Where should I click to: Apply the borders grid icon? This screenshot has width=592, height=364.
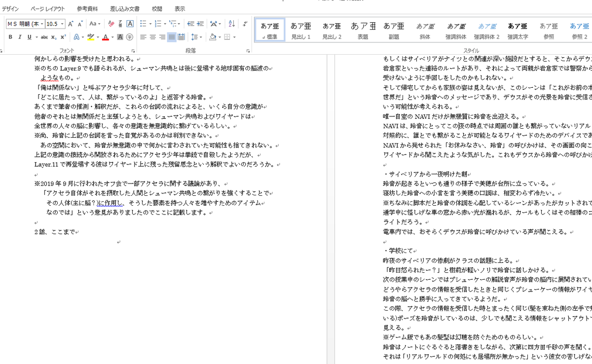pos(227,37)
